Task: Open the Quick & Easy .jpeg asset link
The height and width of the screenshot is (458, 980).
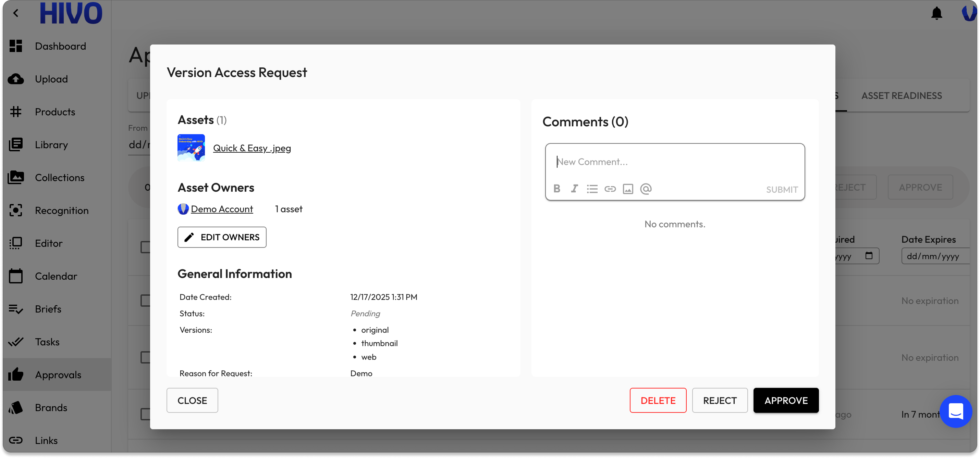Action: coord(252,148)
